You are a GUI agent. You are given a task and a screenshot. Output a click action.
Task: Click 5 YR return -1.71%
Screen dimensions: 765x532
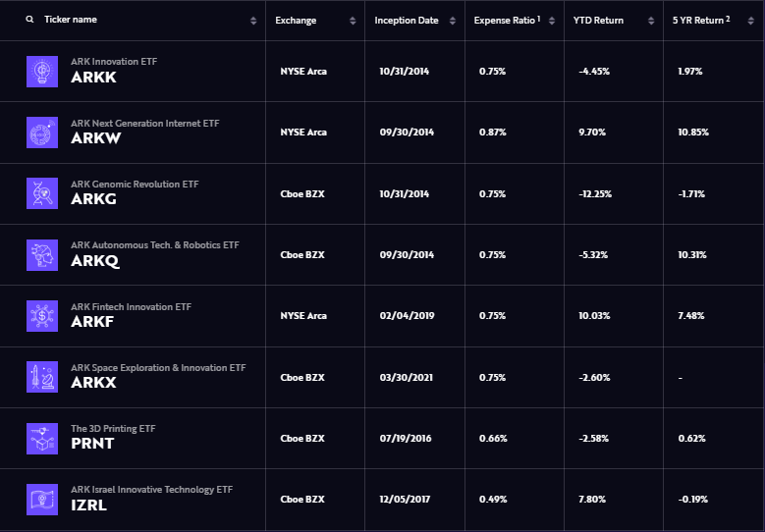(x=691, y=194)
